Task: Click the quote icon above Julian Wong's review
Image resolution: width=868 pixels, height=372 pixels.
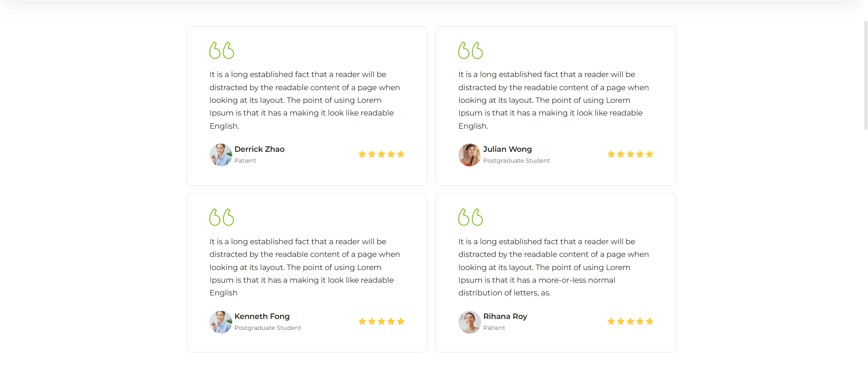Action: 471,50
